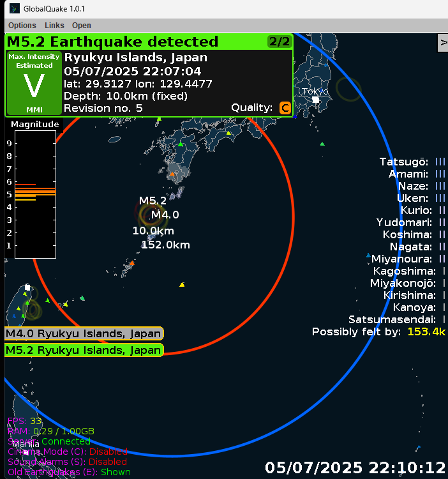Viewport: 448px width, 479px height.
Task: Click the Uken intensity row
Action: 421,198
